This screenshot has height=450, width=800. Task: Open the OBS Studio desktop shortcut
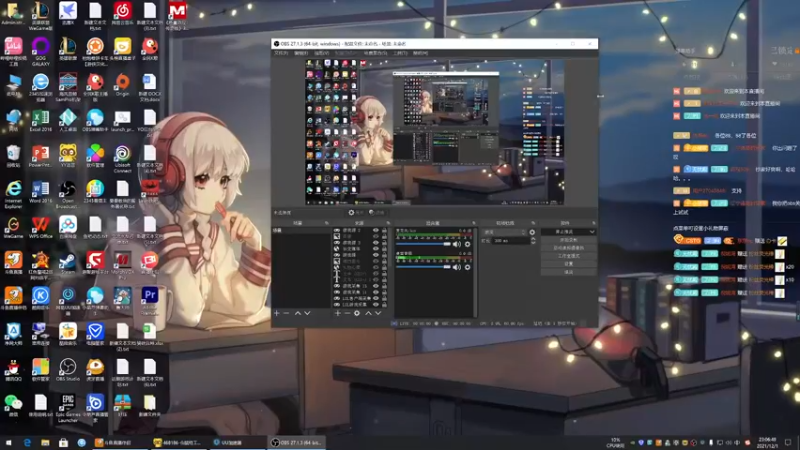pos(67,370)
